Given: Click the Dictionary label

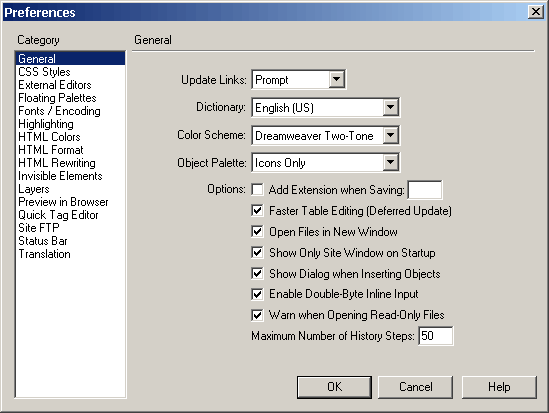Looking at the screenshot, I should (221, 107).
